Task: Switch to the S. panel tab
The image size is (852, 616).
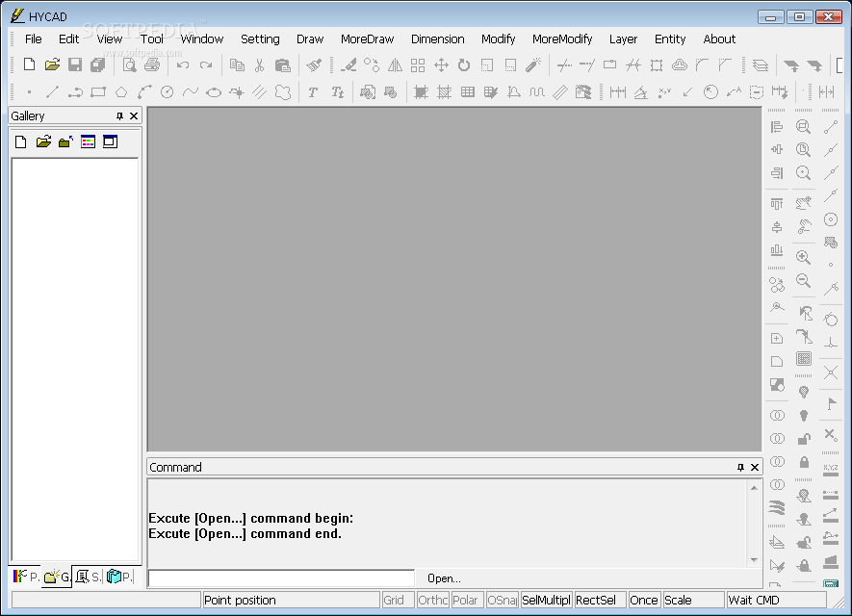Action: coord(88,577)
